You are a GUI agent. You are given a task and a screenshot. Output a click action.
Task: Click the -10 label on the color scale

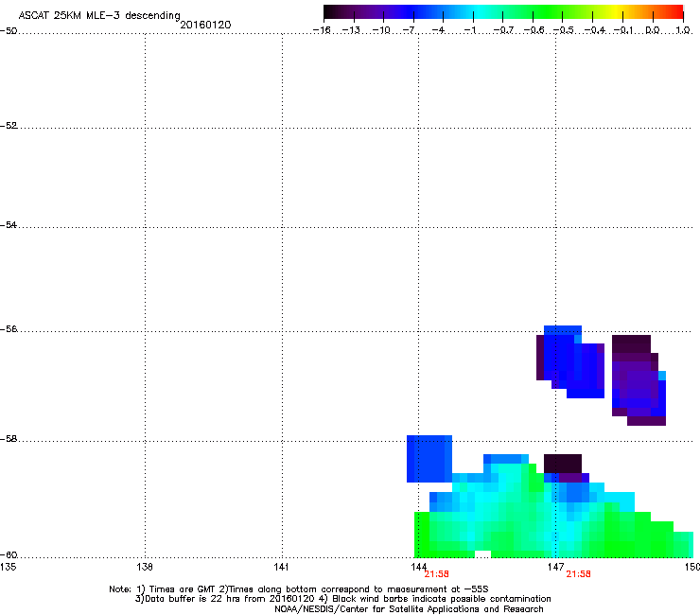click(x=381, y=30)
